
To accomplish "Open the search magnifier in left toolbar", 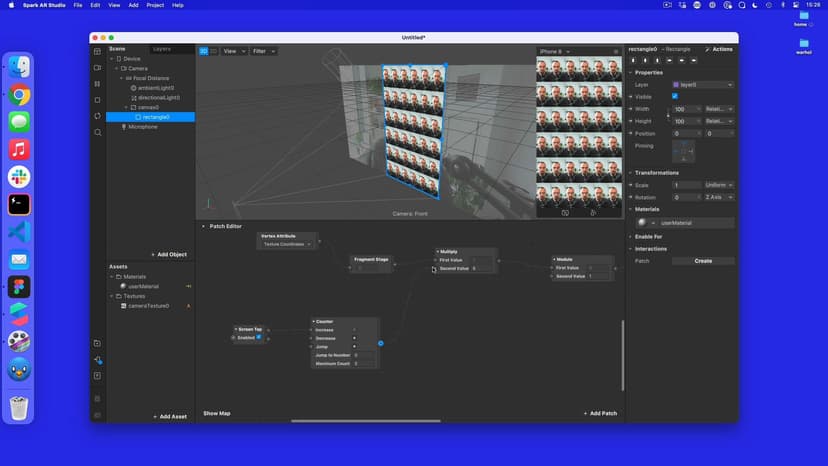I will coord(98,133).
